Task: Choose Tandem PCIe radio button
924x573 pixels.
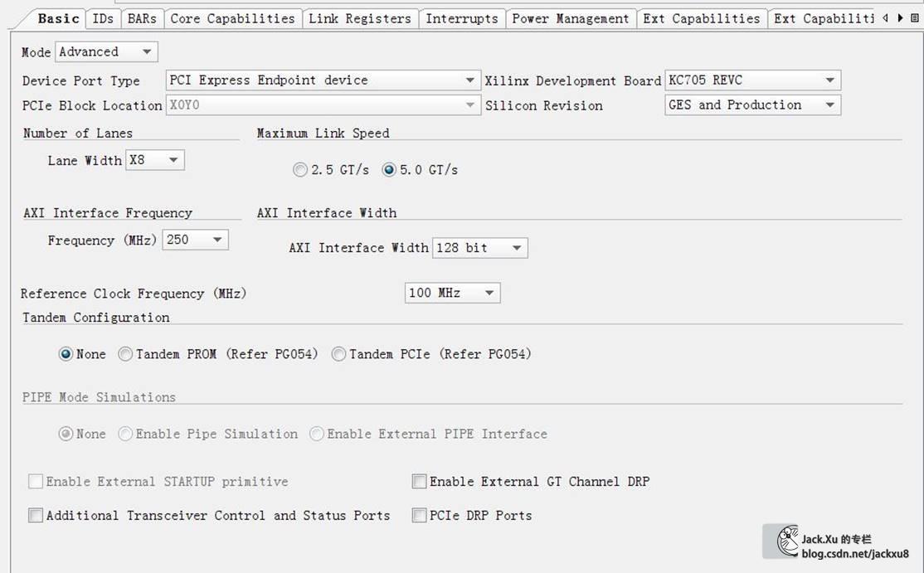Action: pos(338,354)
